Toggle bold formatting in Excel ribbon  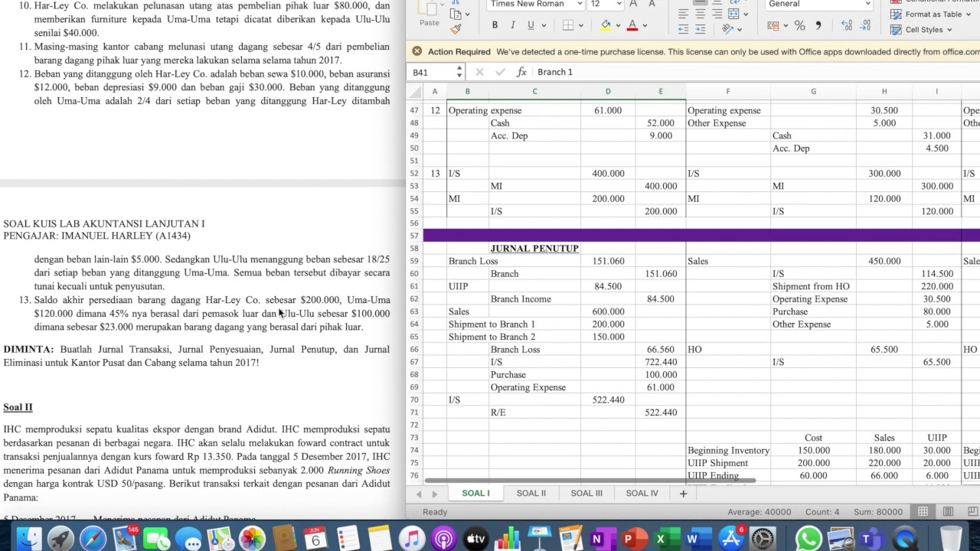[x=495, y=25]
